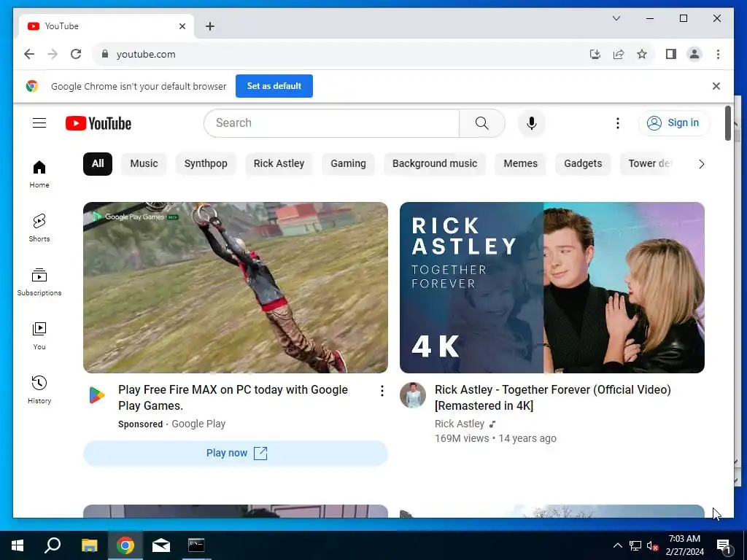Start voice search with microphone icon
The image size is (747, 560).
click(x=532, y=123)
